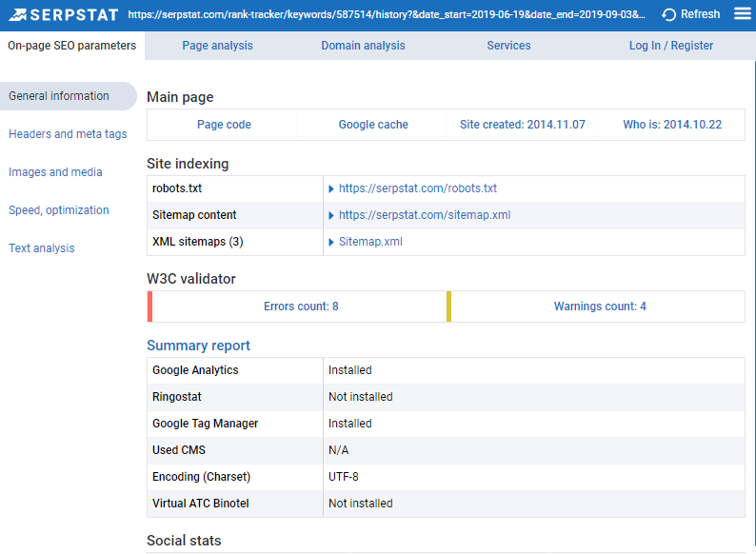This screenshot has width=756, height=554.
Task: Click the N/A value for CMS
Action: click(338, 450)
